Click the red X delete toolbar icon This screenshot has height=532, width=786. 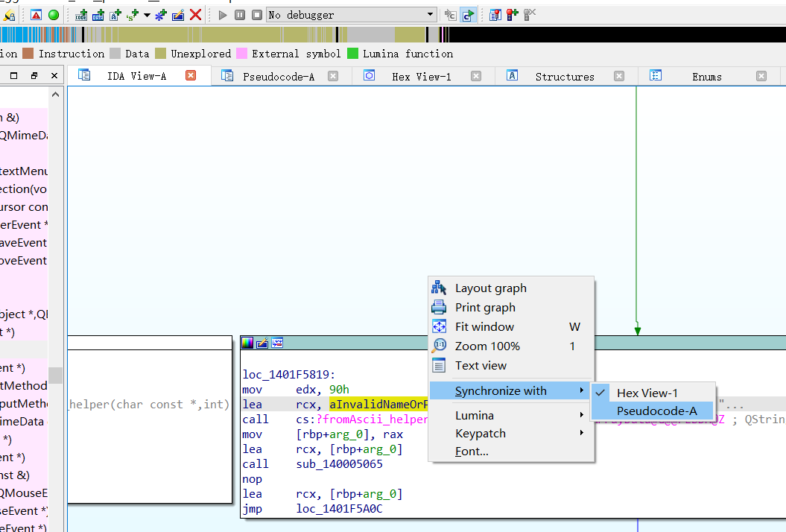195,15
